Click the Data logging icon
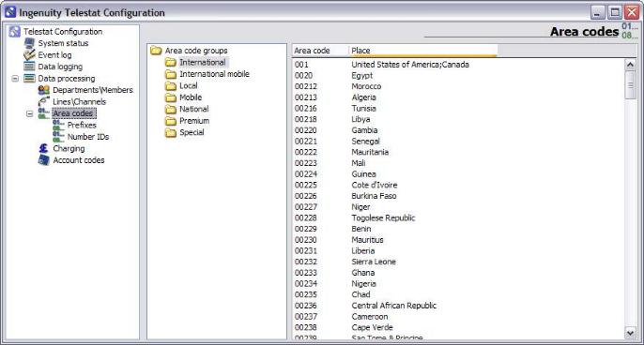The width and height of the screenshot is (644, 345). (x=29, y=67)
